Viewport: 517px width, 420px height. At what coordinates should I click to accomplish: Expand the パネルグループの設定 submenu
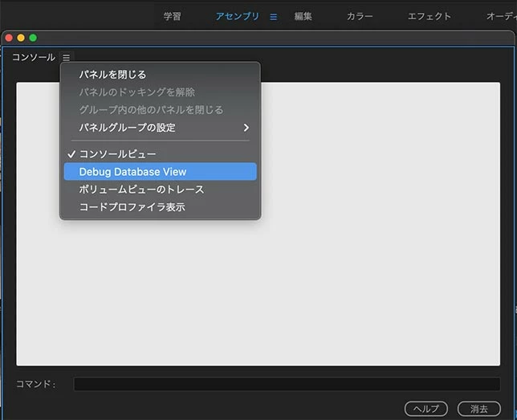pos(160,128)
